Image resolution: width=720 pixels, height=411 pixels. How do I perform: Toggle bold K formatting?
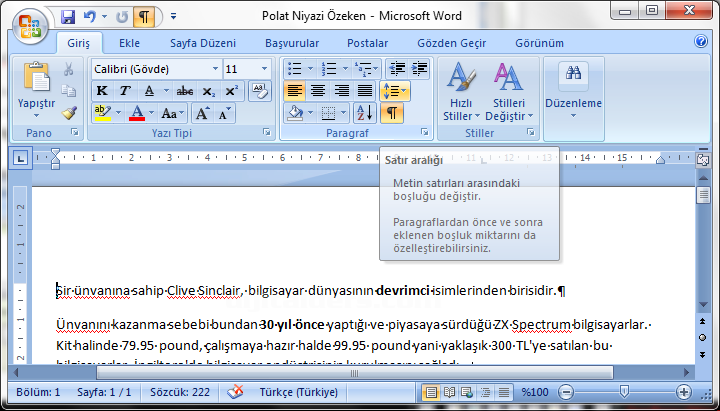pos(102,91)
